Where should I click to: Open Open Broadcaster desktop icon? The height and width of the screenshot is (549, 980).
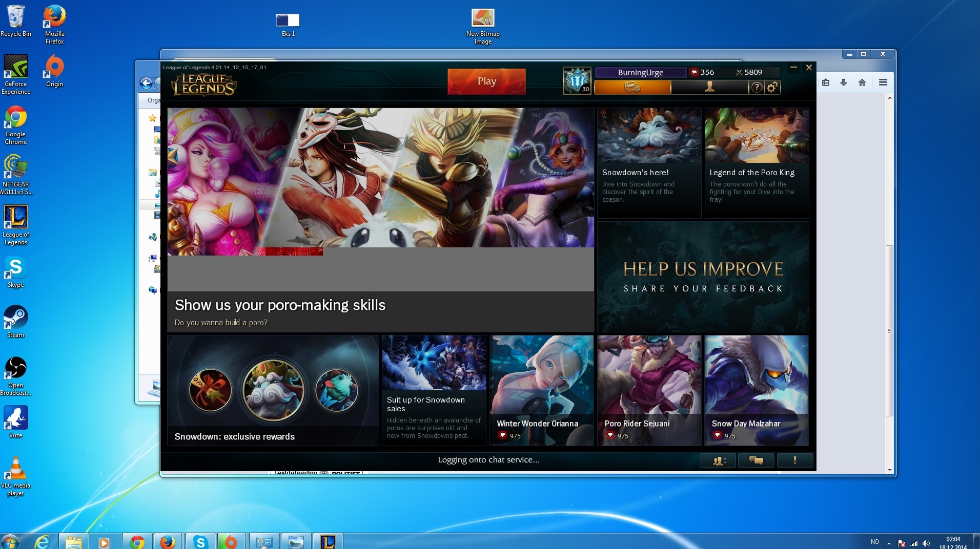coord(15,376)
